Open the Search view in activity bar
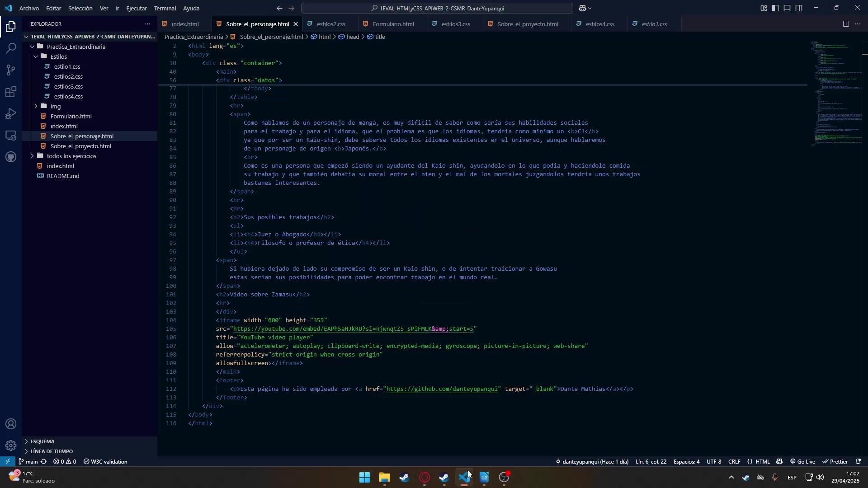 11,48
